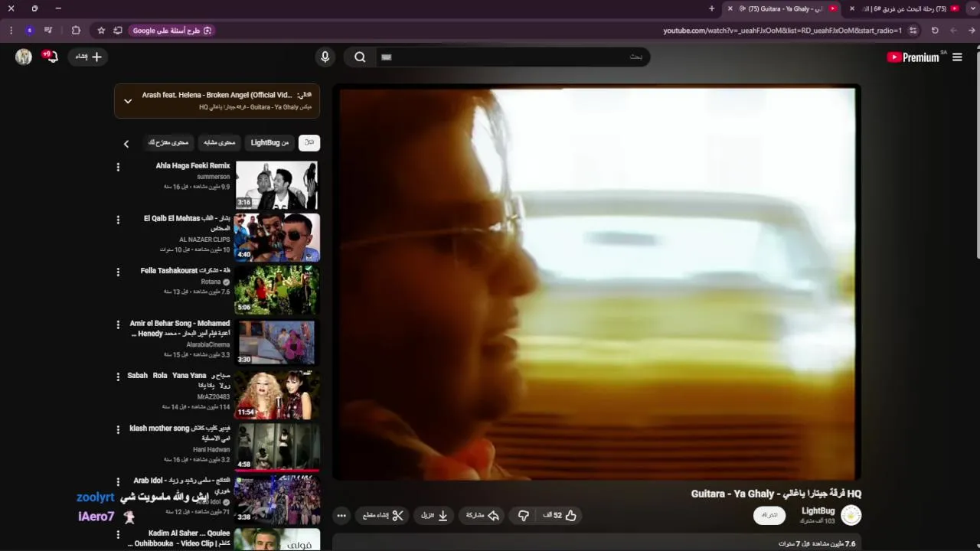The image size is (980, 551).
Task: Dislike the video with thumbs-down icon
Action: (524, 516)
